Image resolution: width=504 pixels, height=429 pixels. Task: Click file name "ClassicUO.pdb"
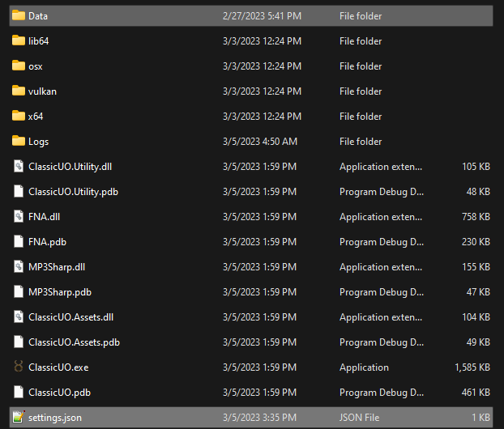coord(60,393)
